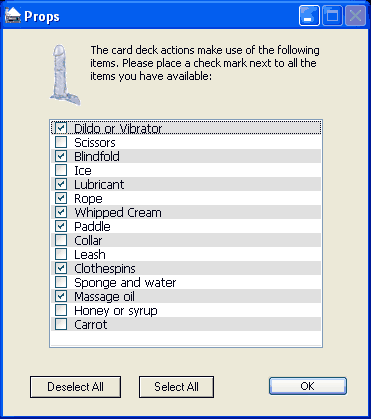The image size is (371, 419).
Task: Enable the Ice item
Action: click(61, 170)
